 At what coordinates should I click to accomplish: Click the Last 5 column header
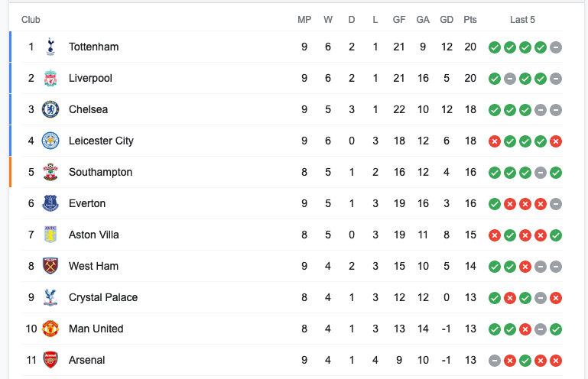point(523,20)
